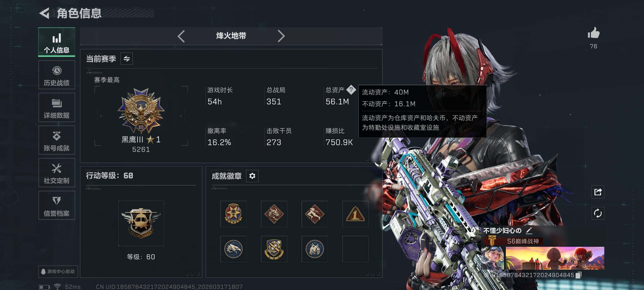Open the 成就徽章 gear settings

point(252,176)
